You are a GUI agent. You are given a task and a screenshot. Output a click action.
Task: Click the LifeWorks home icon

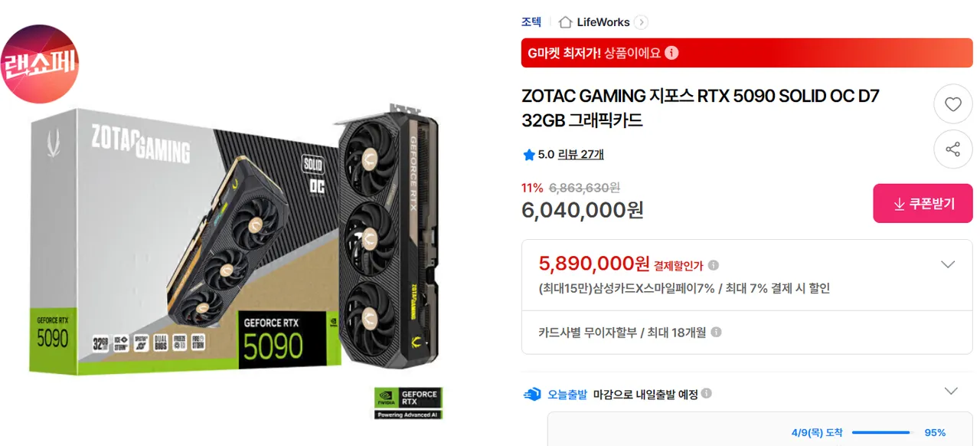(565, 22)
